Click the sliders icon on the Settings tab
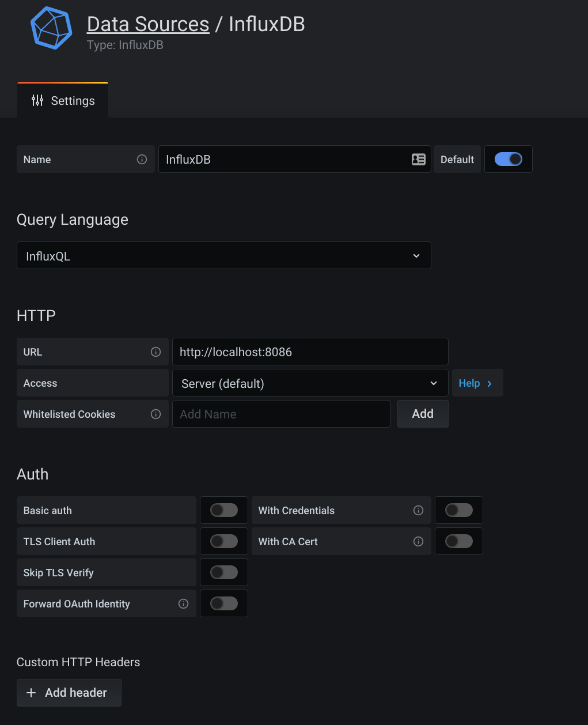This screenshot has width=588, height=725. 37,100
